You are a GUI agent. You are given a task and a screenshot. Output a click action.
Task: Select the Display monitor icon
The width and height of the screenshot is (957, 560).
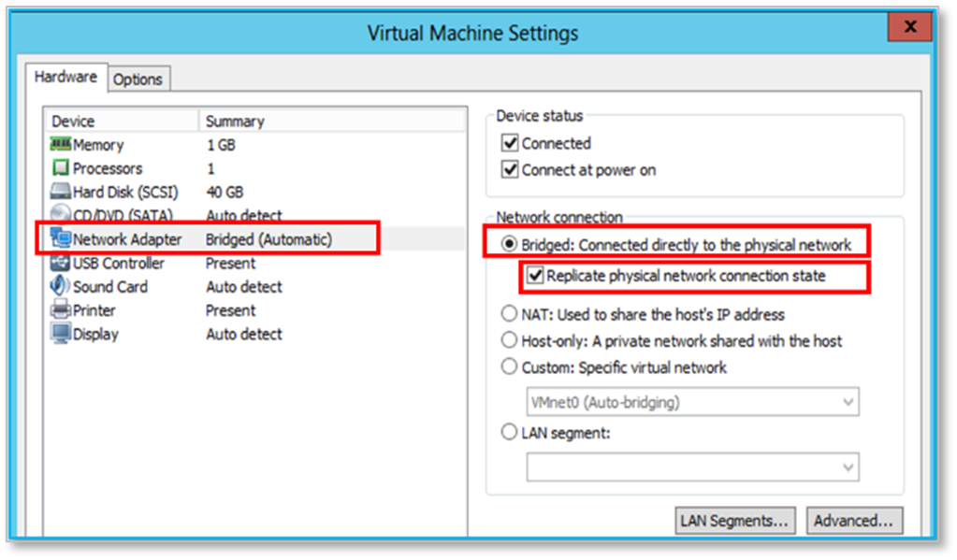[x=61, y=334]
